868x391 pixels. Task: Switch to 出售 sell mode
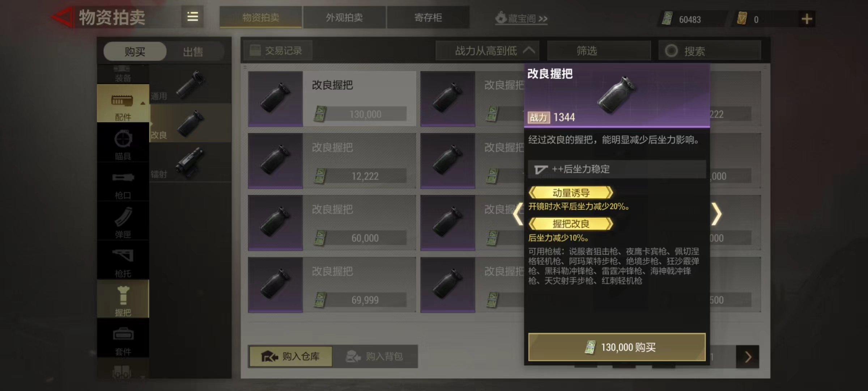point(193,52)
